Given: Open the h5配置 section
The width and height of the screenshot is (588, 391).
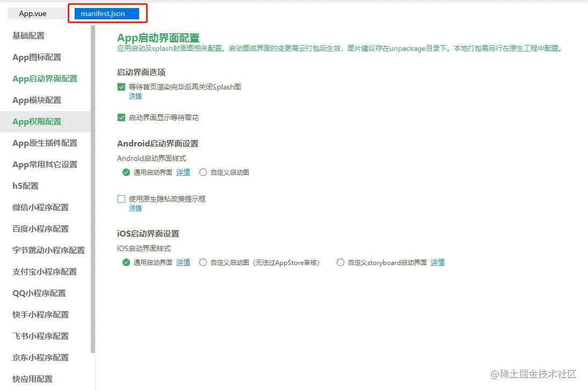Looking at the screenshot, I should click(x=23, y=186).
